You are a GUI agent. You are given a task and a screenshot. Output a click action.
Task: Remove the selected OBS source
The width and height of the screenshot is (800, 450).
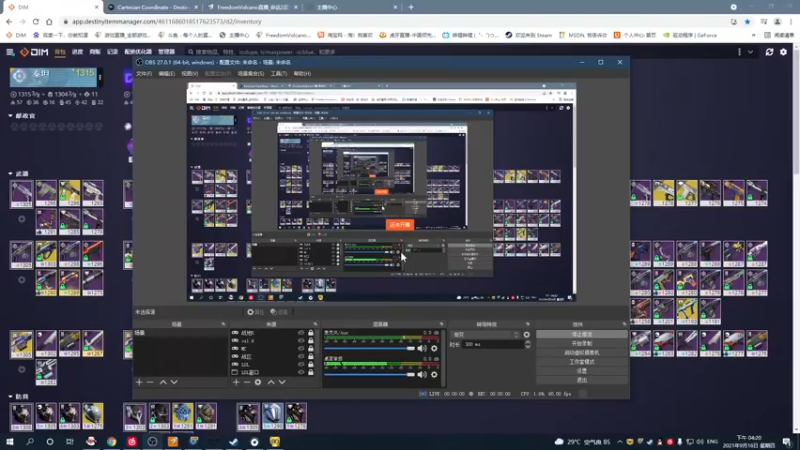point(247,382)
